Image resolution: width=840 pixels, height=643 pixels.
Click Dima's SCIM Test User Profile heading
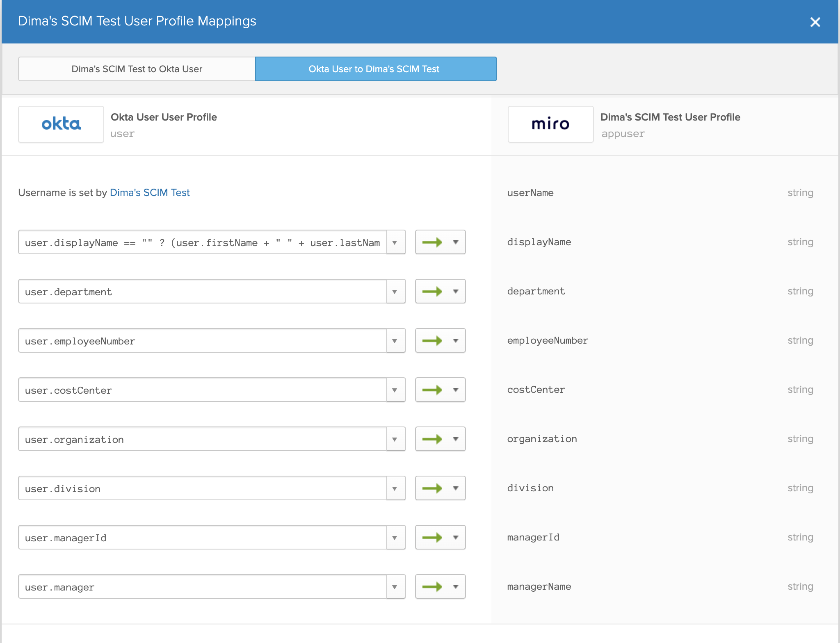coord(670,117)
